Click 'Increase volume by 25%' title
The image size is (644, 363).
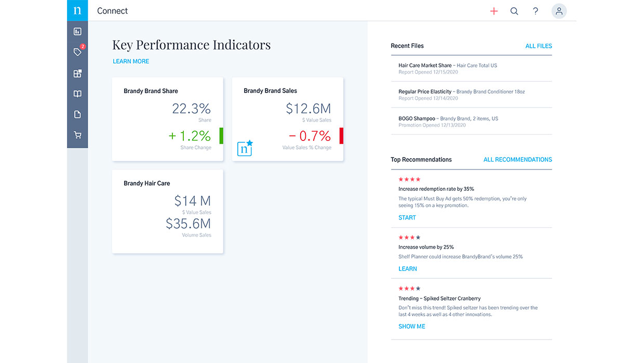click(426, 248)
